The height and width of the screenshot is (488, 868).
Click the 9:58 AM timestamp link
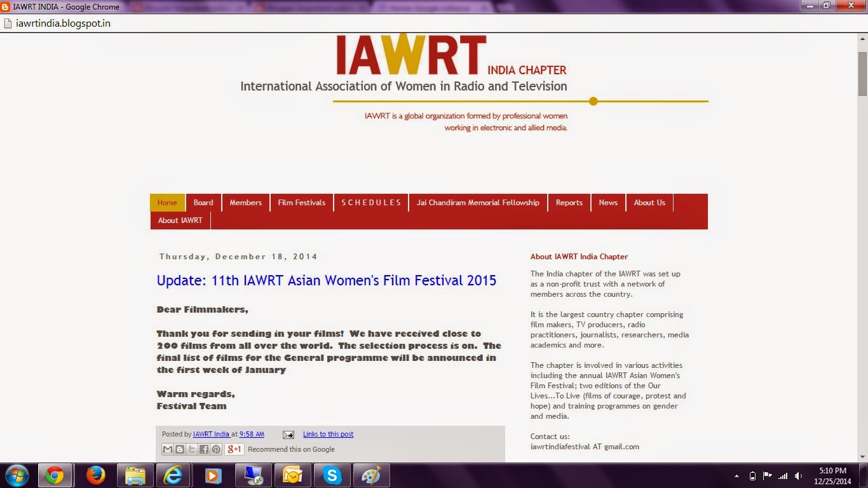252,435
